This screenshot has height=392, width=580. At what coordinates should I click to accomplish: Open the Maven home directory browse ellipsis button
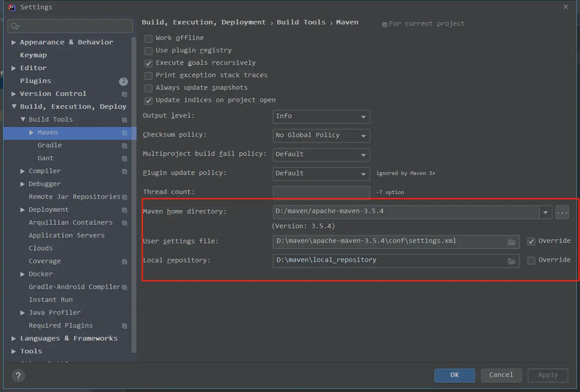pos(562,212)
